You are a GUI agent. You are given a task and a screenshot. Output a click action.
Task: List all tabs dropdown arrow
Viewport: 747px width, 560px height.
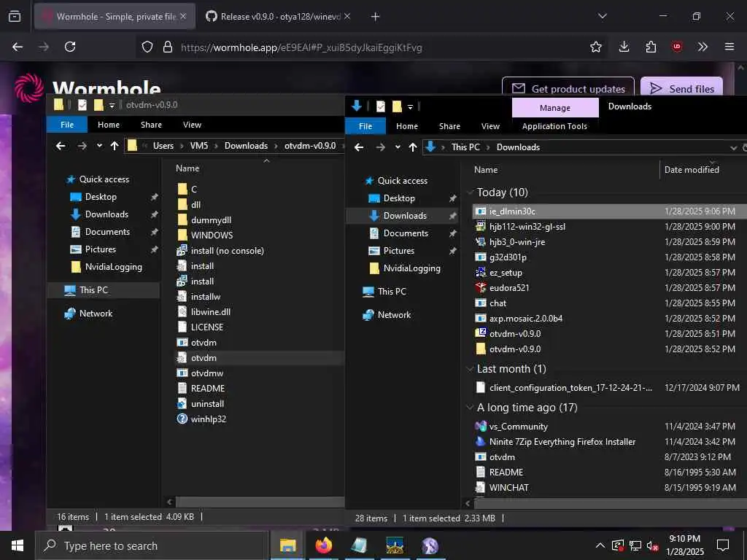pos(602,16)
